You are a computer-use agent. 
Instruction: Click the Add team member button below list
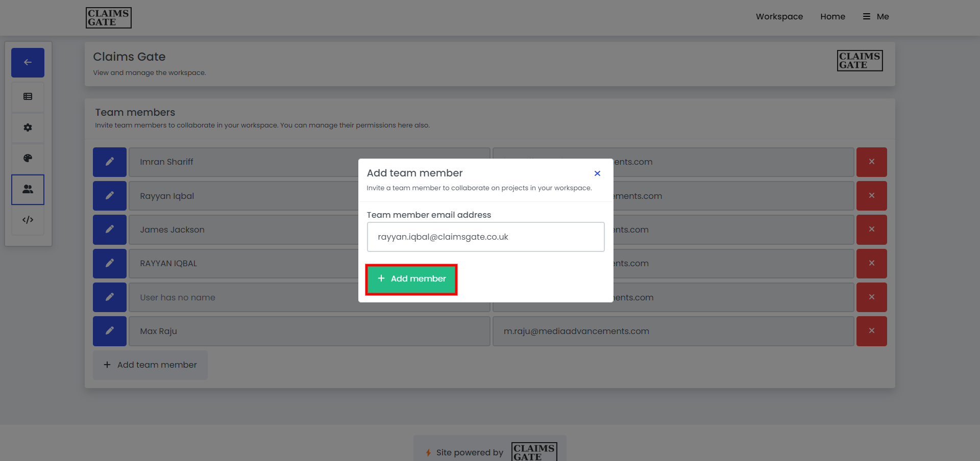pyautogui.click(x=150, y=365)
